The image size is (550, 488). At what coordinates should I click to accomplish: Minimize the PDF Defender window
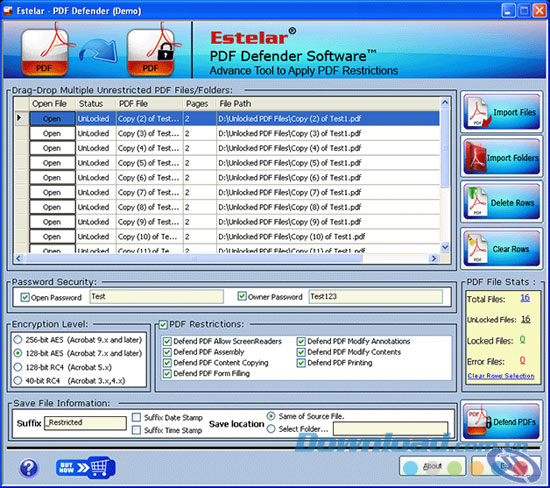click(508, 11)
